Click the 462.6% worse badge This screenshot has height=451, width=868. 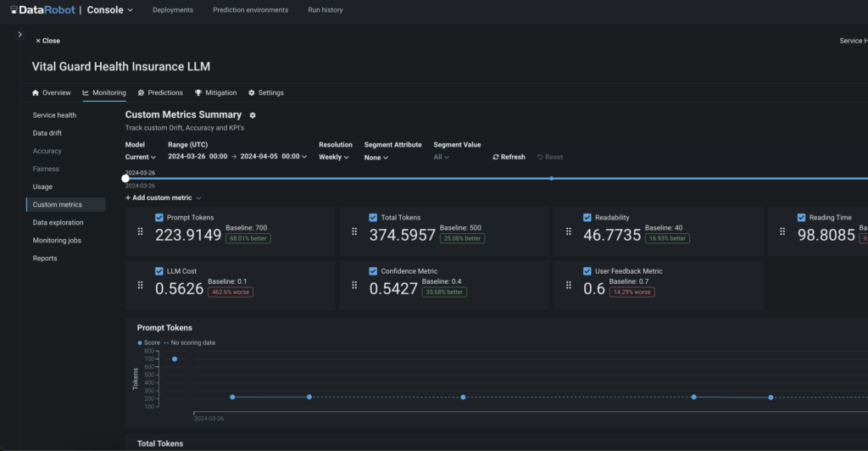coord(231,292)
